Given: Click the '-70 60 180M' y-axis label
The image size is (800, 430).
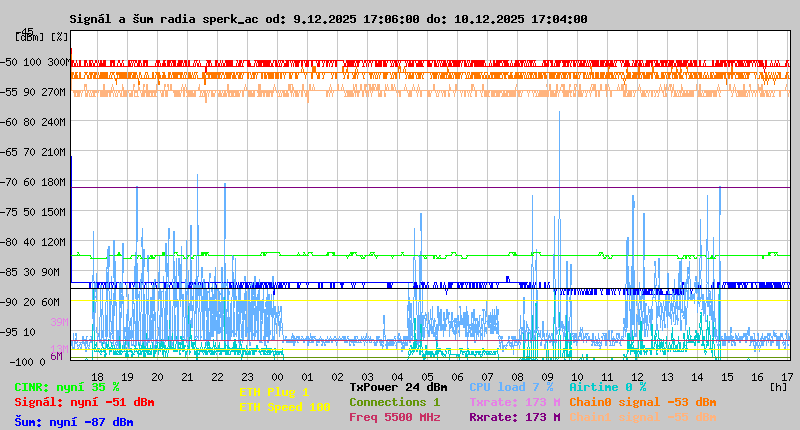Looking at the screenshot, I should (x=33, y=182).
